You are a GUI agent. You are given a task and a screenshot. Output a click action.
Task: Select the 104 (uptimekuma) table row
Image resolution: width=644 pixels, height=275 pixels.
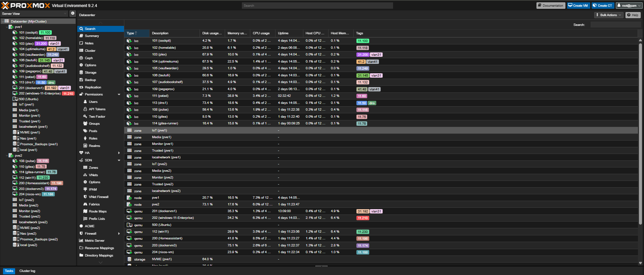click(x=381, y=62)
